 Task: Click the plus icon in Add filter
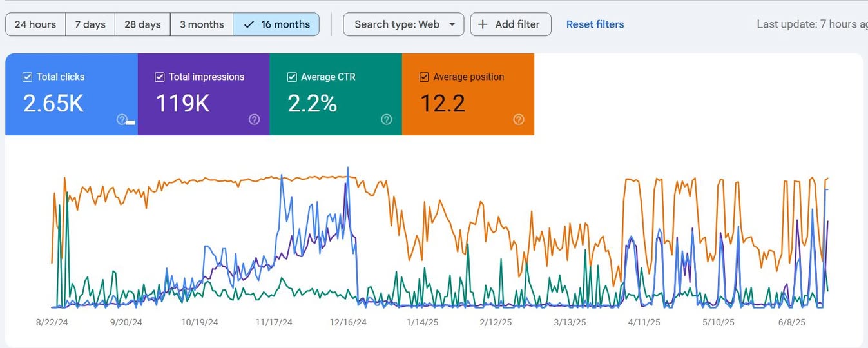(483, 24)
